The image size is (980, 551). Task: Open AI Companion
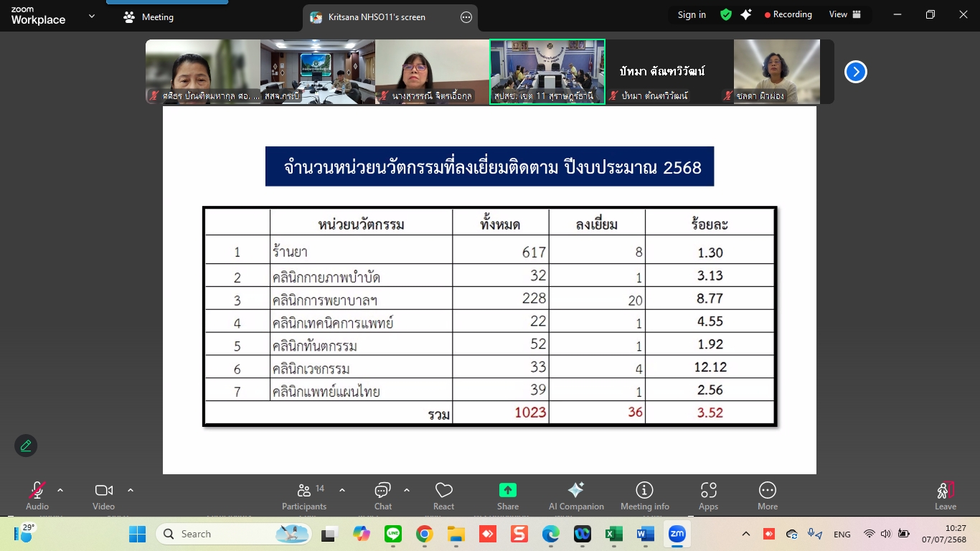point(576,496)
